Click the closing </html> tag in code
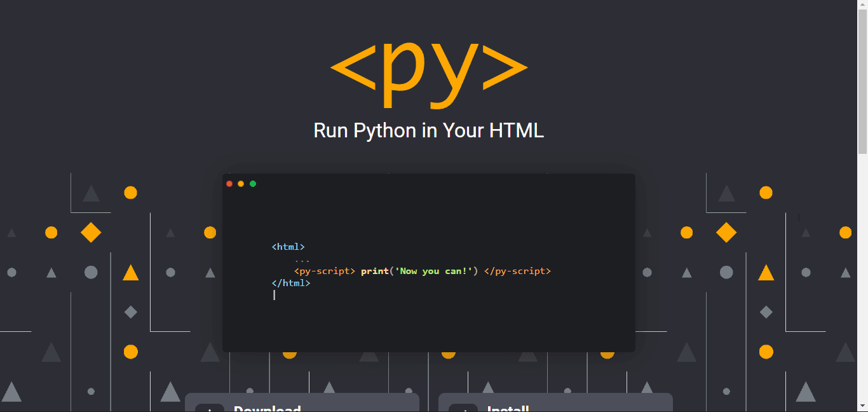Screen dimensions: 868x412 [x=291, y=283]
